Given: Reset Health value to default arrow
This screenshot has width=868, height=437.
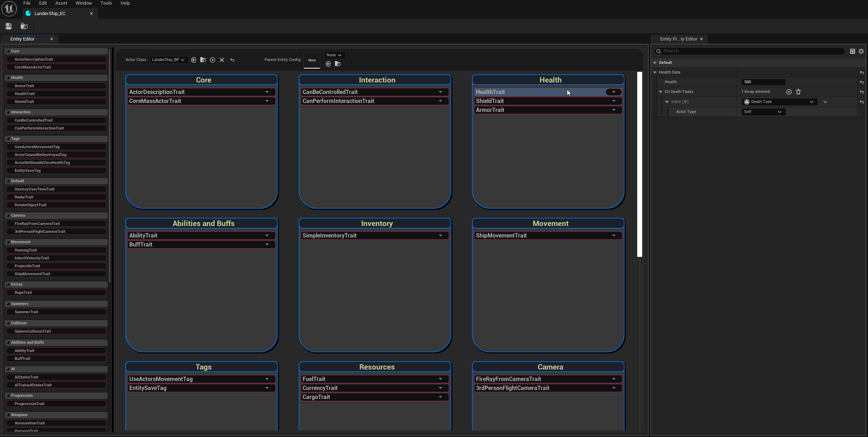Looking at the screenshot, I should tap(862, 82).
